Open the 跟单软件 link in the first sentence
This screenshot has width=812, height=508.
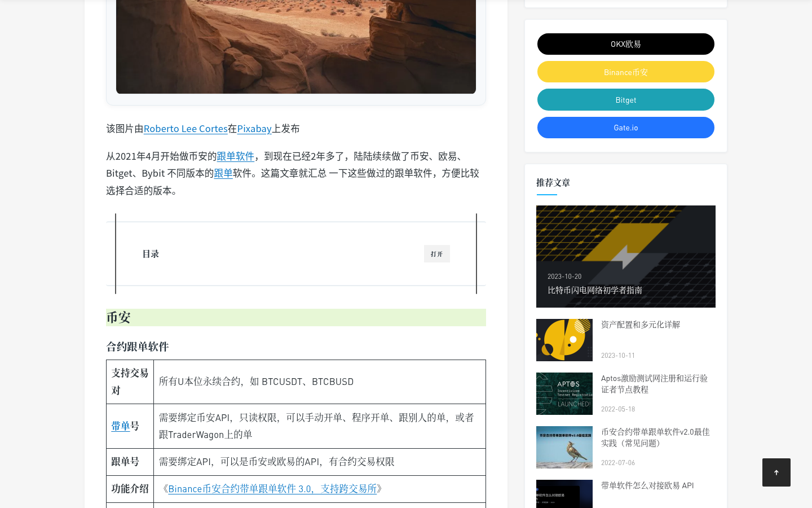236,156
